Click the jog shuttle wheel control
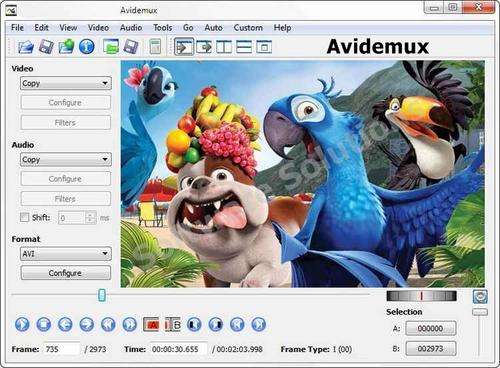 coord(421,296)
